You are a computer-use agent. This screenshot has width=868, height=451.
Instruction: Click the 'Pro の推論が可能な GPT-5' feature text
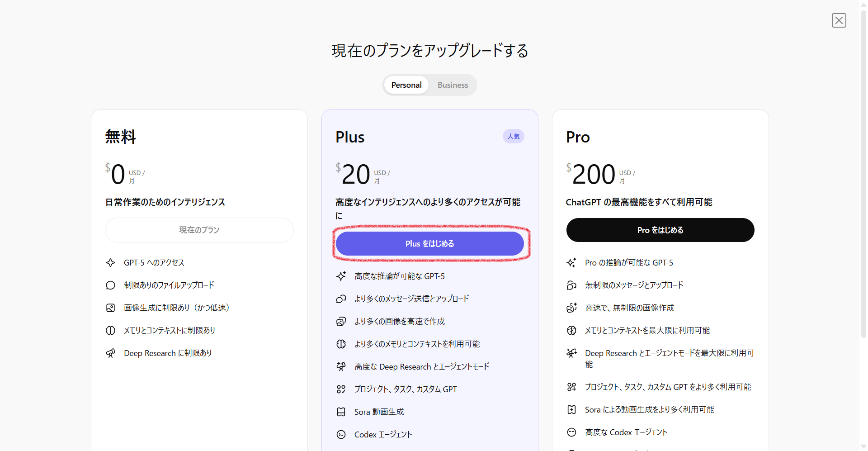[629, 263]
